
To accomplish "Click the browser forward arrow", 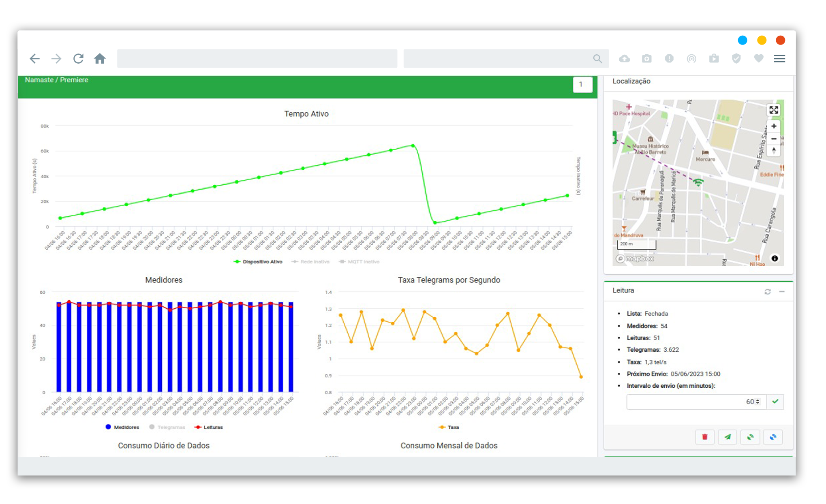I will (56, 59).
